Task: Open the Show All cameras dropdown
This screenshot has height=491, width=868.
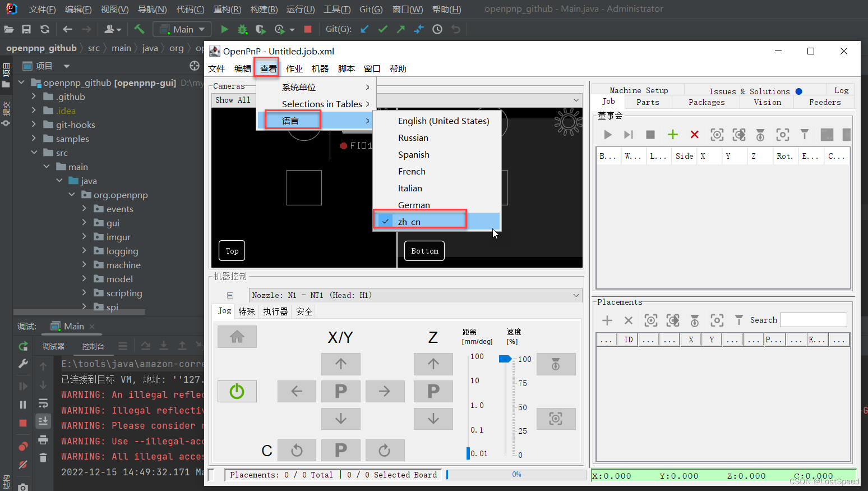Action: 397,100
